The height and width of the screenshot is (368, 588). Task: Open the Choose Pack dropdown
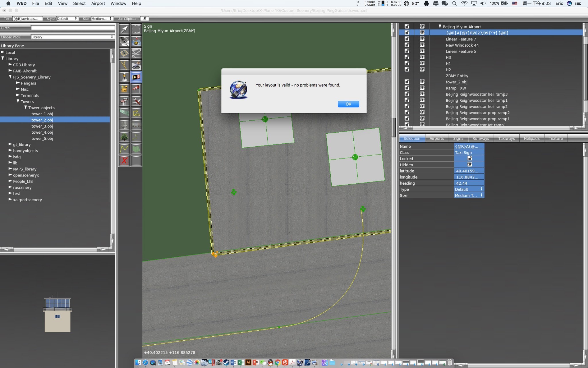click(72, 37)
